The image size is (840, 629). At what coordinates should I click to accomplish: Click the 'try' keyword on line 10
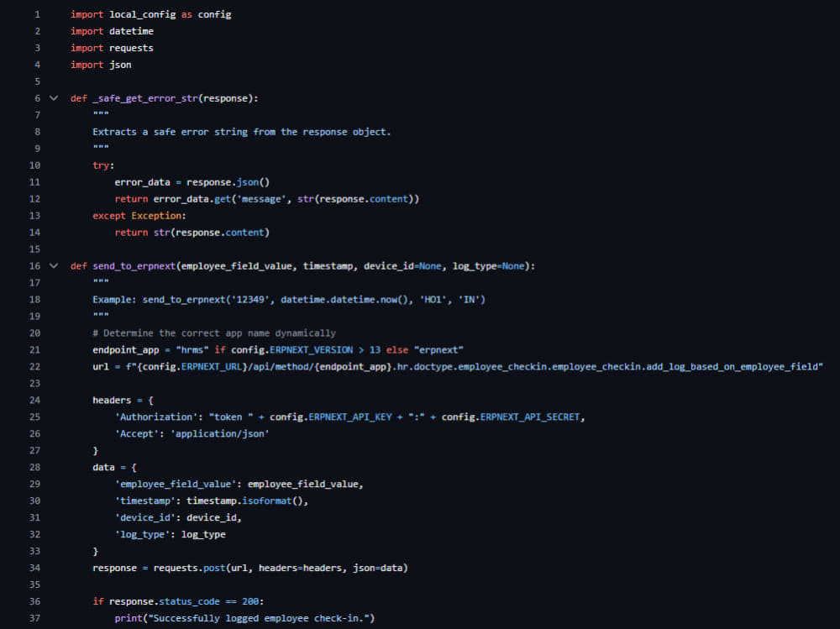(101, 165)
